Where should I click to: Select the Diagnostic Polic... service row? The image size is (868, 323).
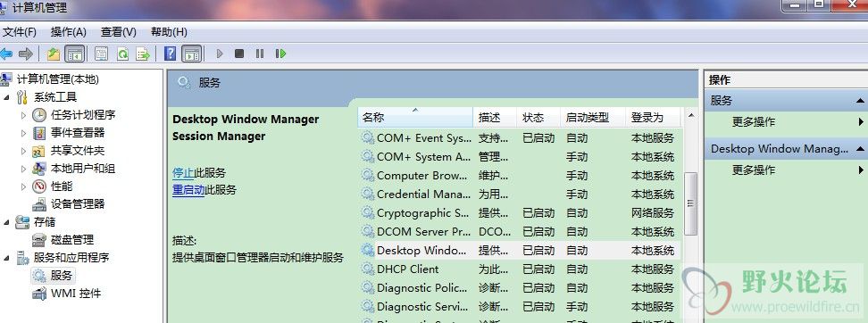pyautogui.click(x=519, y=287)
